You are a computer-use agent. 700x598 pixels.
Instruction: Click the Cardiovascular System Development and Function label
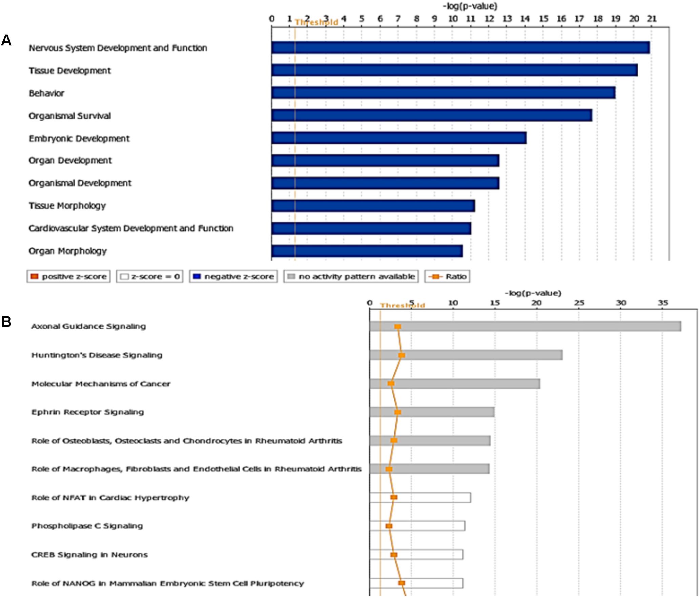coord(131,229)
